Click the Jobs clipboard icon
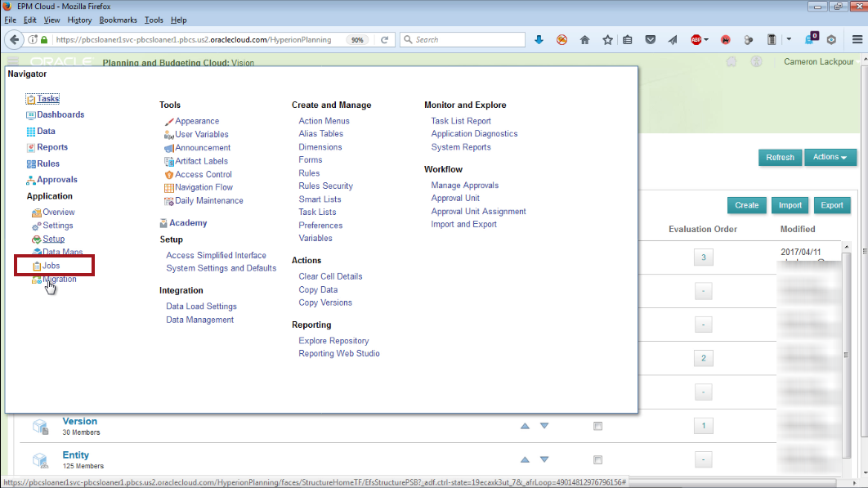Screen dimensions: 868x488 (37, 266)
